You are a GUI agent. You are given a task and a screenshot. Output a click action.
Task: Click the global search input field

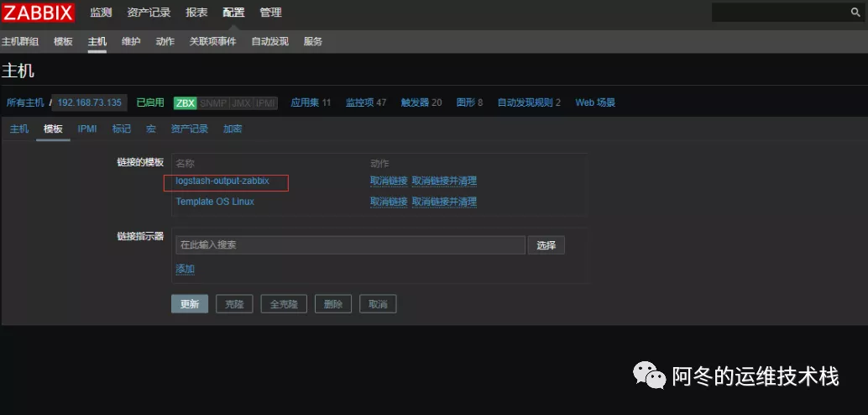click(779, 13)
